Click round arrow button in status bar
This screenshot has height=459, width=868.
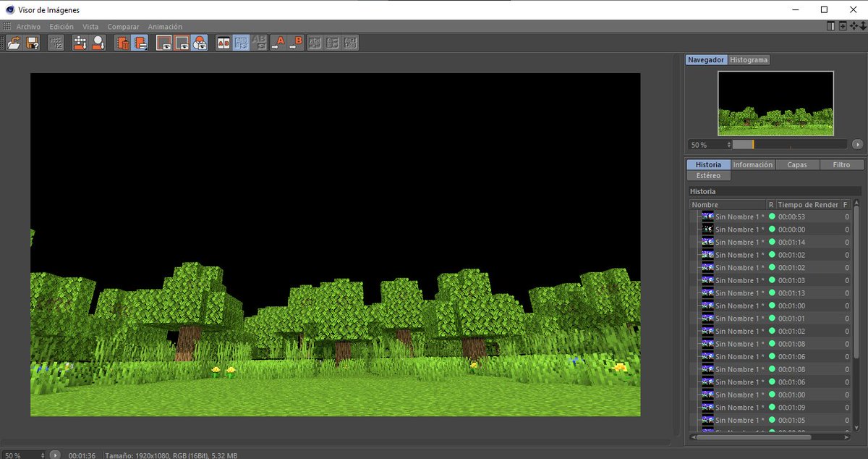pyautogui.click(x=55, y=455)
